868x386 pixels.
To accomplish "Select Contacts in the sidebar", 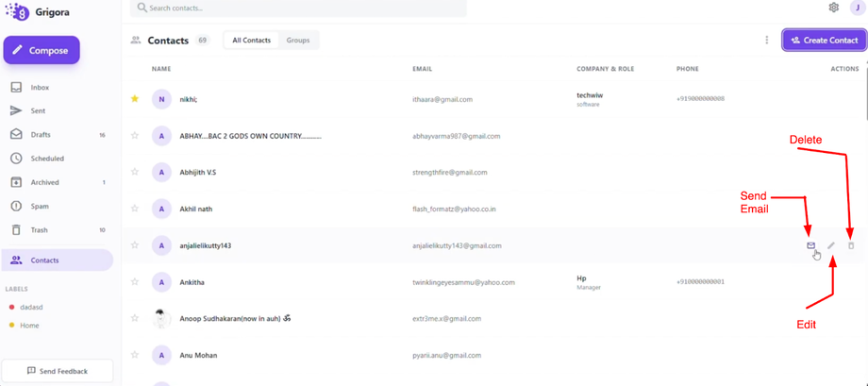I will point(57,260).
